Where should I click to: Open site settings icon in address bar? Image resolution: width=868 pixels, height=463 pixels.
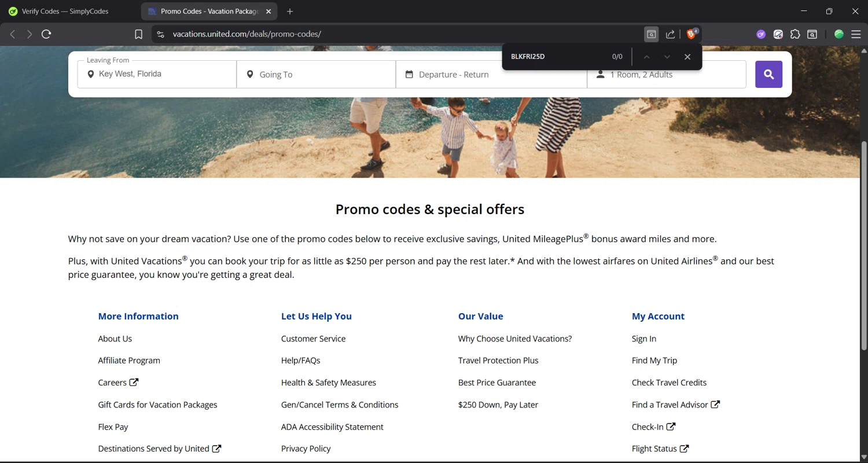click(x=161, y=34)
